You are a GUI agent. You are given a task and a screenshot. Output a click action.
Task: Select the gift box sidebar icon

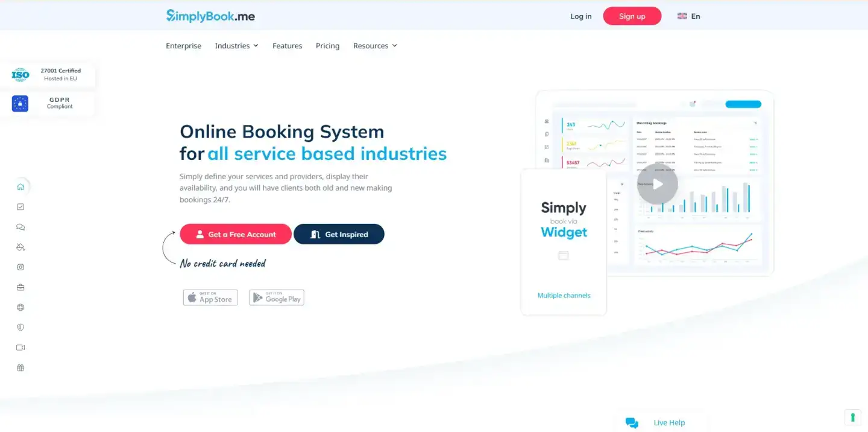(x=20, y=368)
